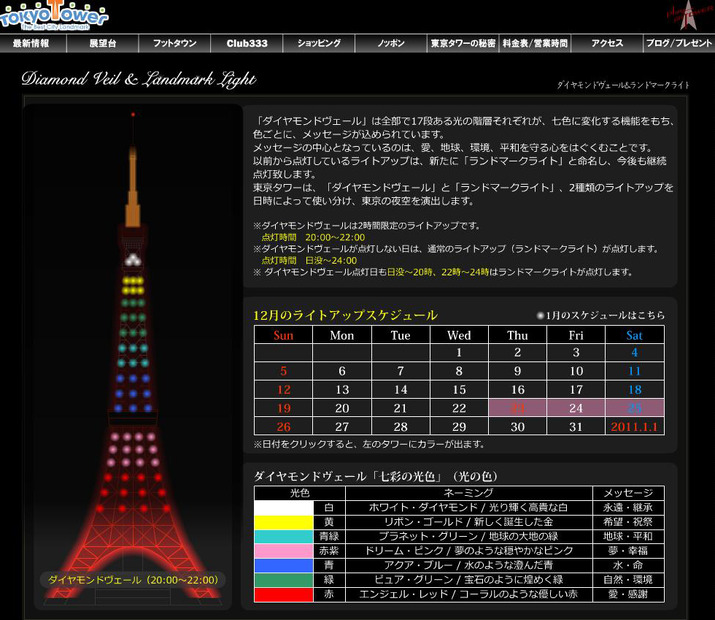Click calendar date 8
Viewport: 715px width, 620px height.
click(459, 371)
